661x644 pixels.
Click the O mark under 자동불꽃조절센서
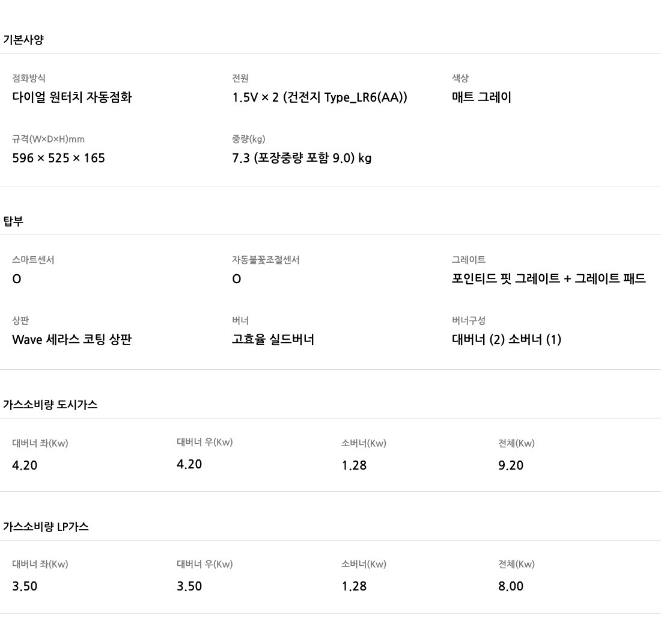237,279
